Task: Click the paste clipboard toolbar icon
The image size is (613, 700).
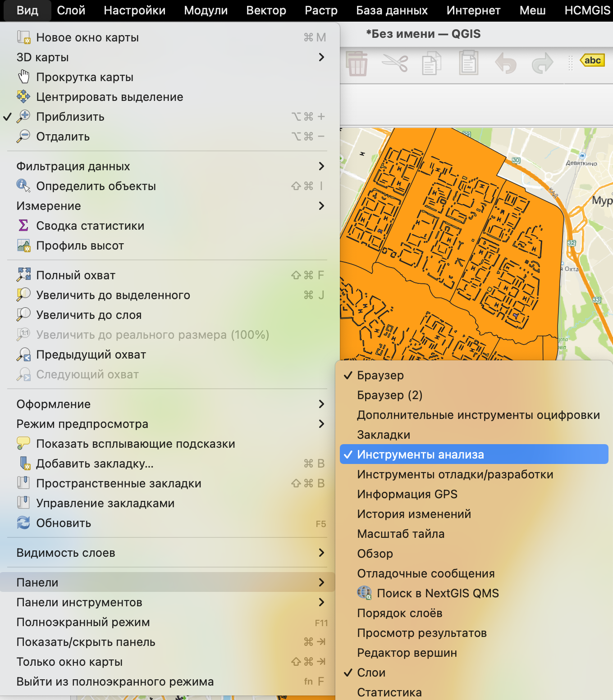Action: (468, 64)
